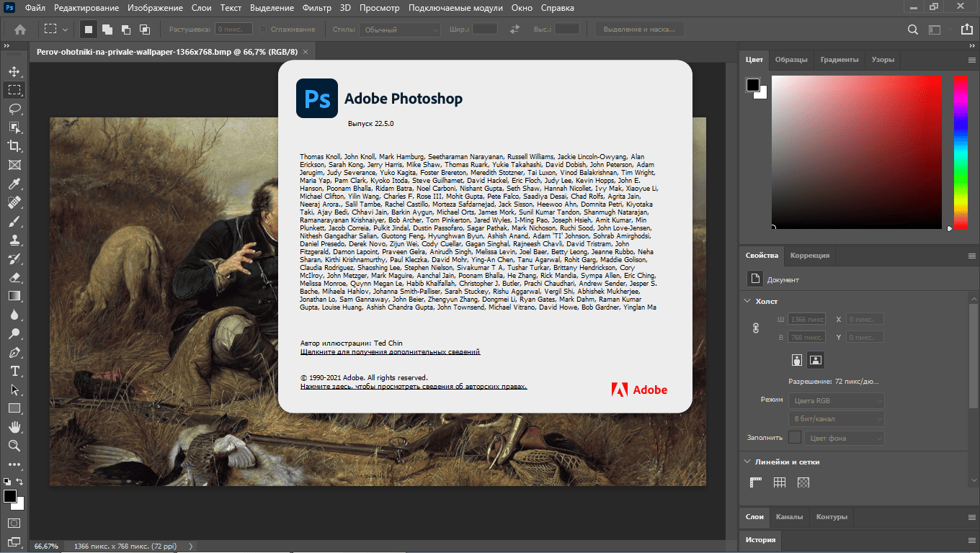
Task: Set canvas orientation to portrait
Action: coord(797,359)
